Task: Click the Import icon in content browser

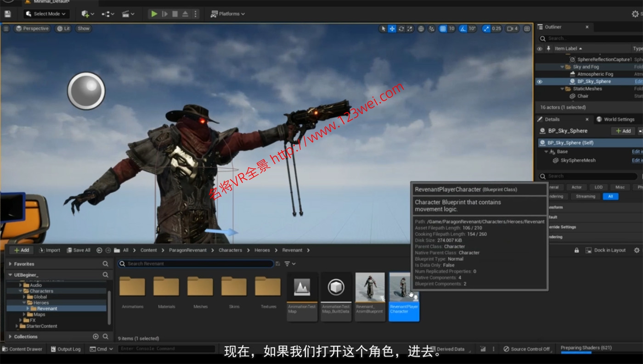Action: (50, 250)
